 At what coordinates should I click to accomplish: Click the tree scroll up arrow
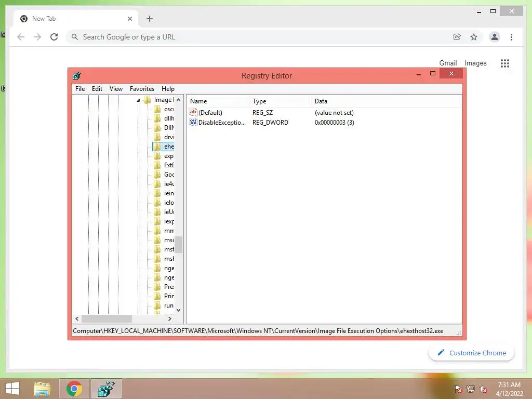179,100
